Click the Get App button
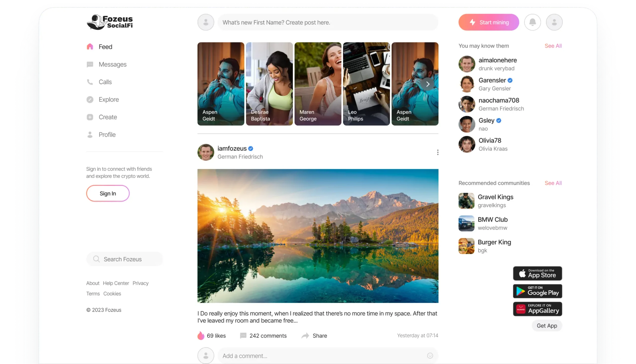636x364 pixels. coord(547,325)
